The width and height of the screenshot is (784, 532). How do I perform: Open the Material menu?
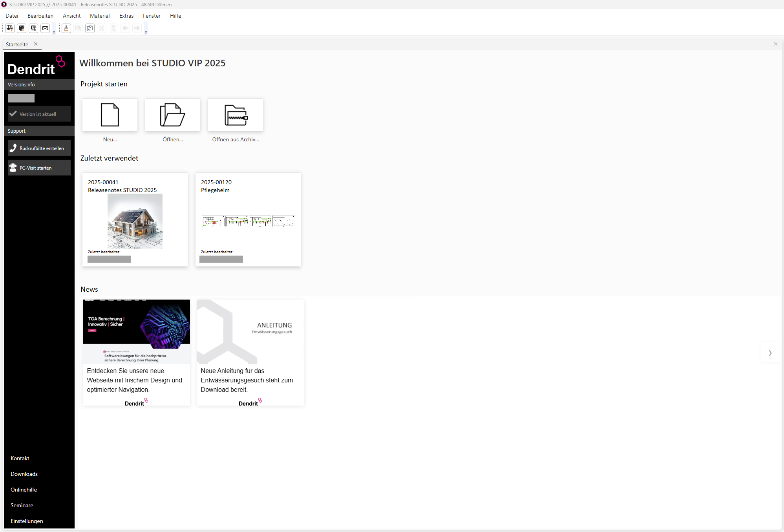click(x=100, y=16)
